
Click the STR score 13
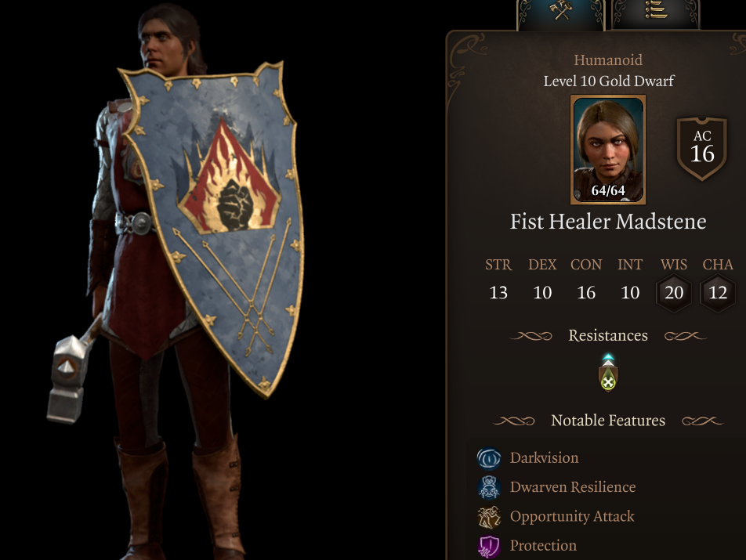(498, 292)
